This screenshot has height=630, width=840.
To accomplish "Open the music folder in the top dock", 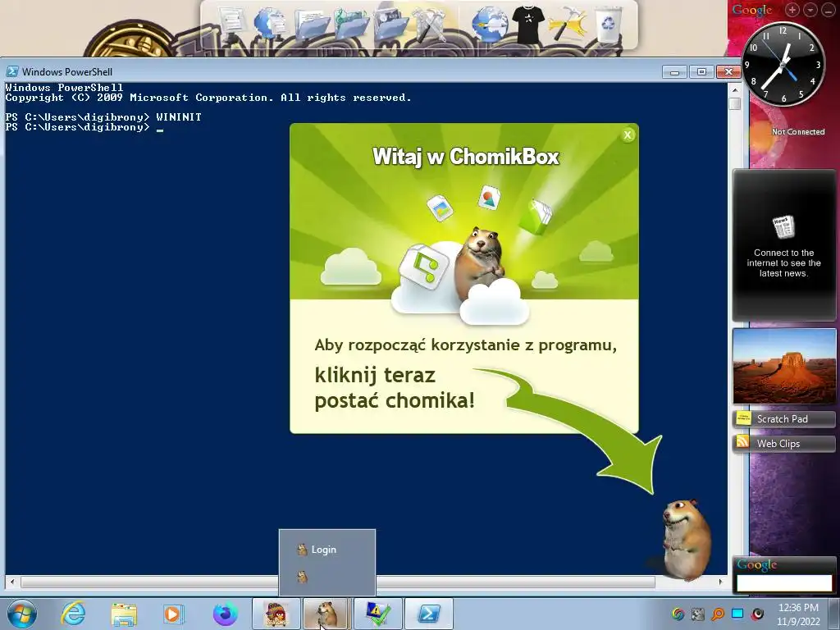I will (351, 25).
